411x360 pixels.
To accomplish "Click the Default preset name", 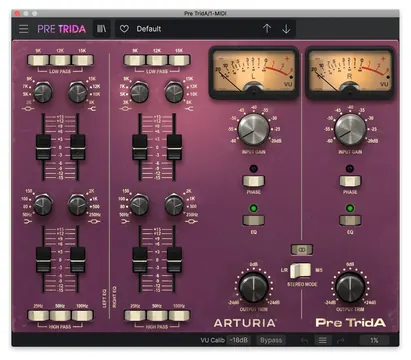I will tap(149, 29).
